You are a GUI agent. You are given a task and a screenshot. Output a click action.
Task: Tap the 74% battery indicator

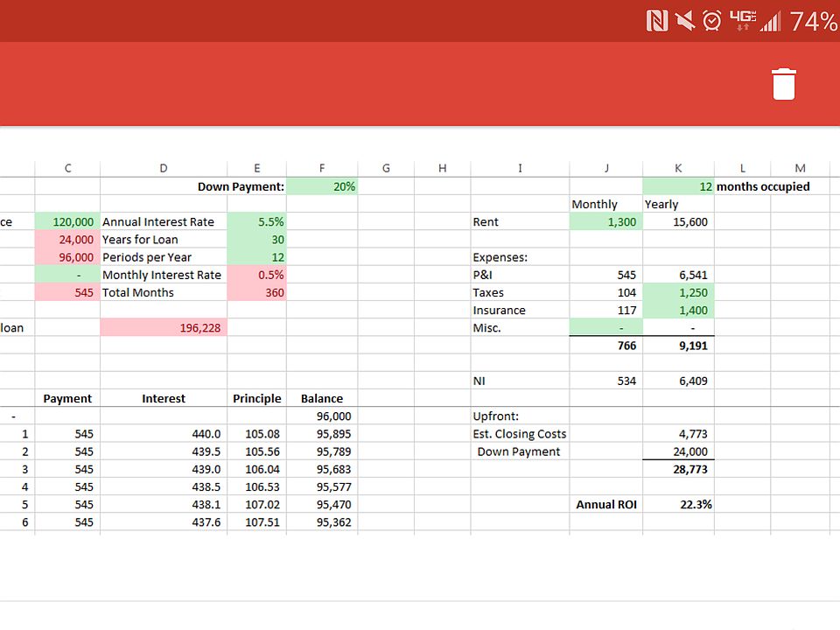[x=814, y=22]
